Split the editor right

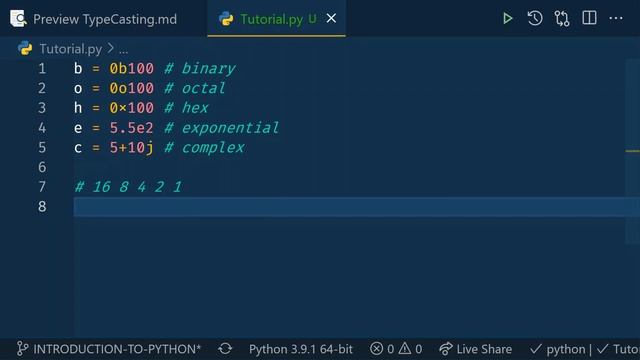[589, 18]
